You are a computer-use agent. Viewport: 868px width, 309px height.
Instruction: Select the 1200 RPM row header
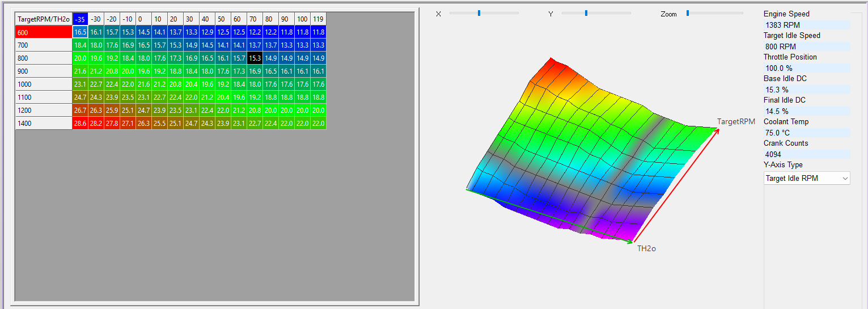pos(44,110)
